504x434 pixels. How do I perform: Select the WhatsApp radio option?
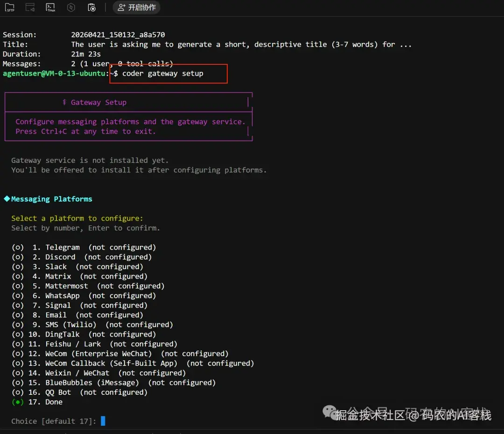point(18,295)
